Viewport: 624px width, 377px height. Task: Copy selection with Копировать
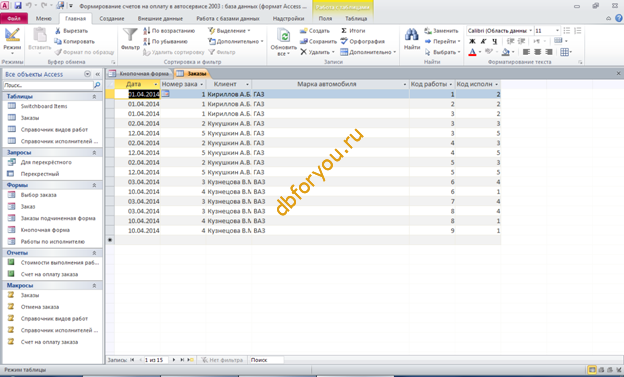tap(75, 41)
